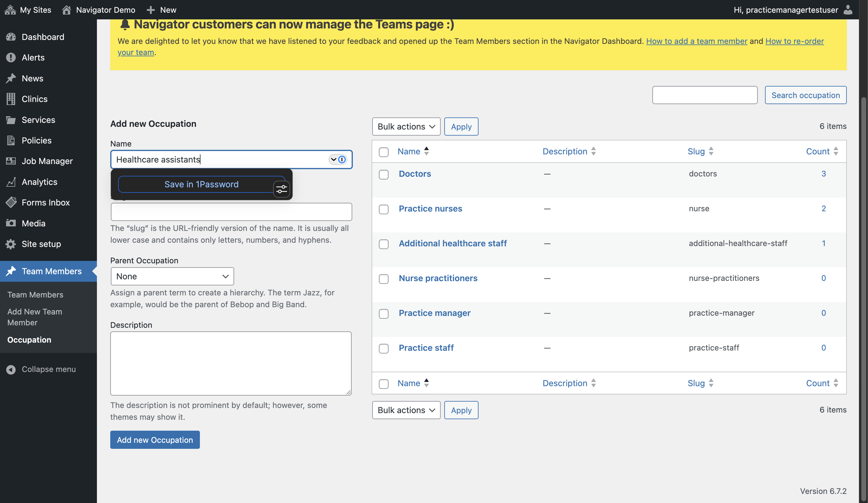This screenshot has width=868, height=503.
Task: Click the 1Password icon in Name field
Action: pyautogui.click(x=342, y=159)
